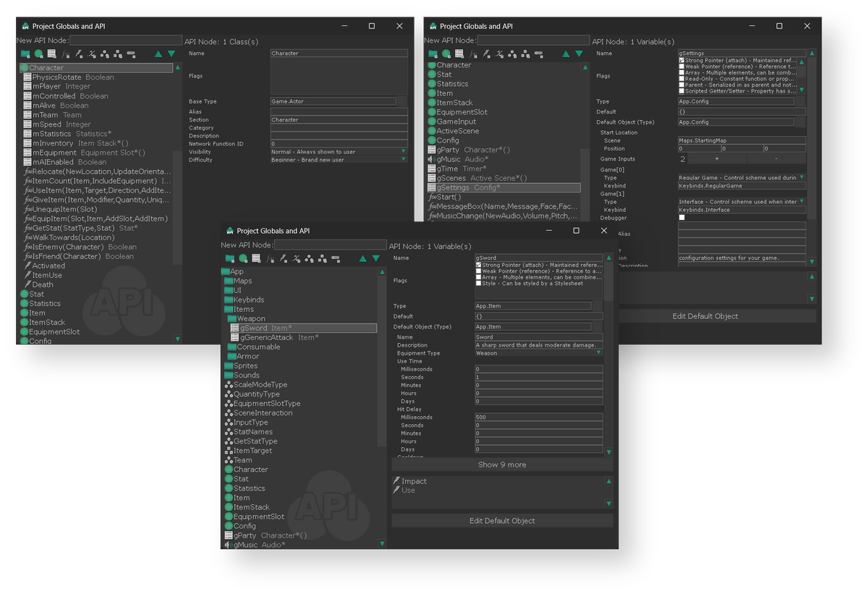This screenshot has width=868, height=594.
Task: Open Game[0] Type dropdown showing Regular Game
Action: tap(741, 177)
